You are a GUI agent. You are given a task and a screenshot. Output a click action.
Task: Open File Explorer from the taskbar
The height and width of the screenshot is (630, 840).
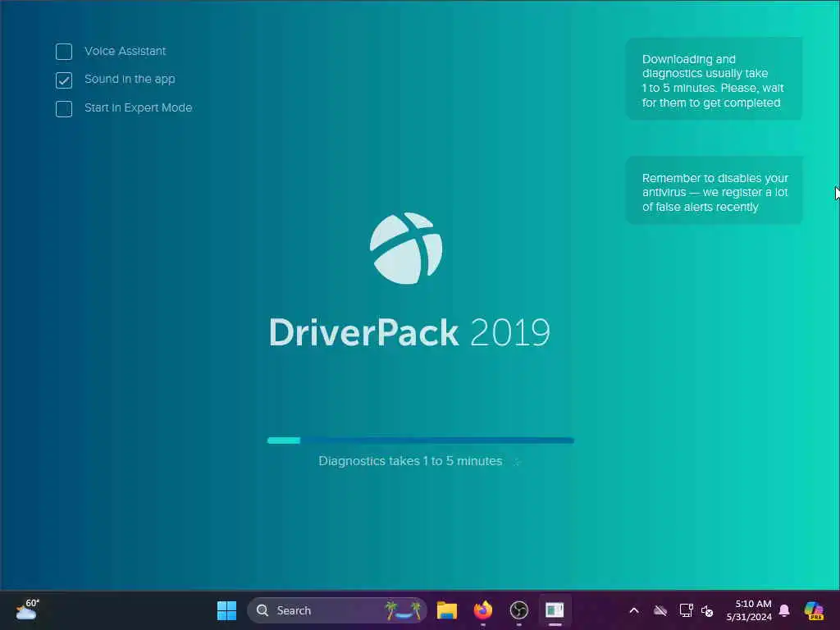447,610
